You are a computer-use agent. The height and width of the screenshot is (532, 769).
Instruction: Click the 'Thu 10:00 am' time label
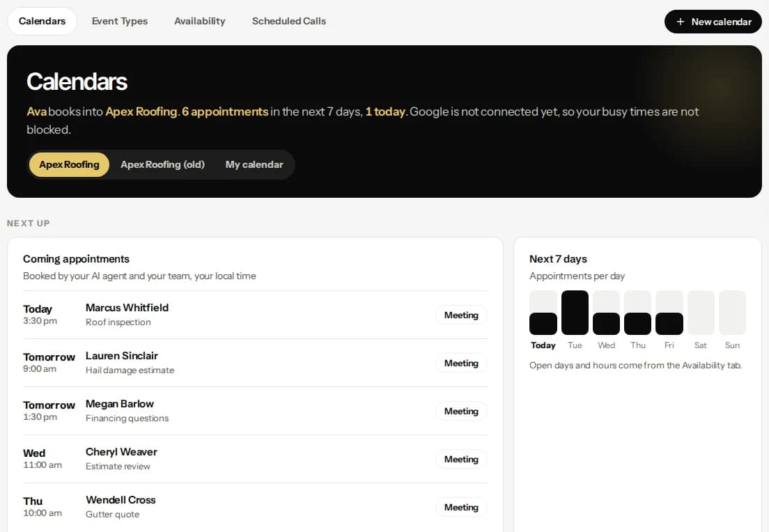tap(42, 506)
